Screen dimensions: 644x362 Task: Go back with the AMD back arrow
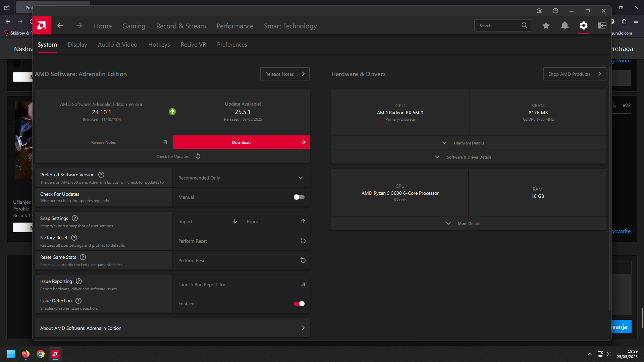coord(60,25)
